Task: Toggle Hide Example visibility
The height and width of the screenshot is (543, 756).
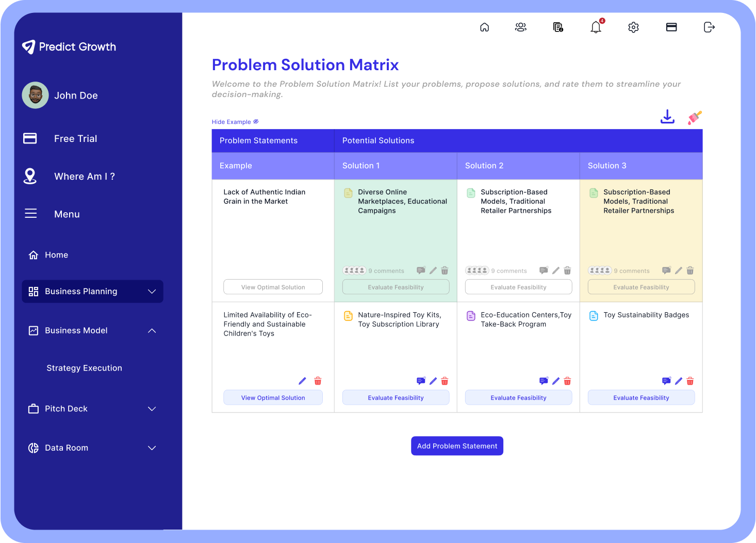Action: pos(235,122)
